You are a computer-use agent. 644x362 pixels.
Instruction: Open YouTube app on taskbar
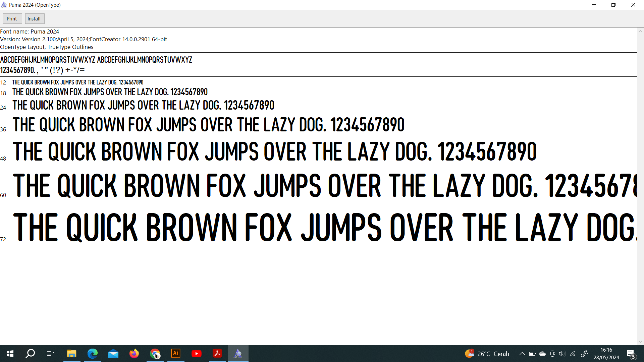click(197, 354)
